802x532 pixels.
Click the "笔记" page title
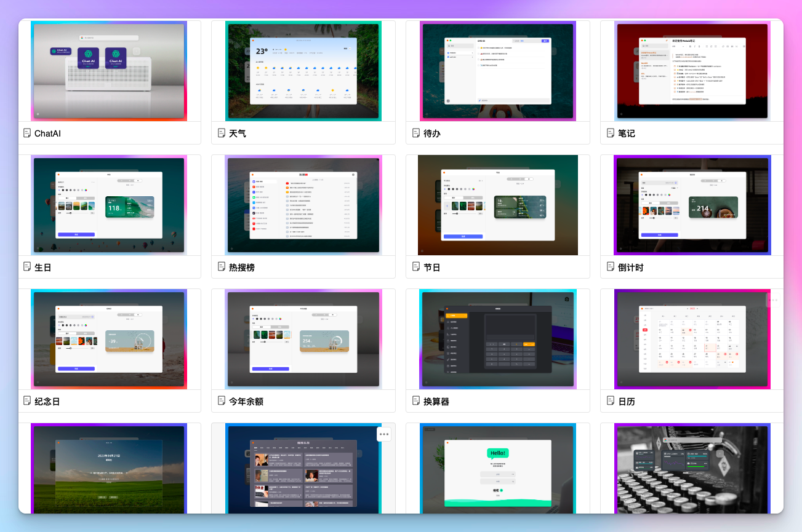pyautogui.click(x=627, y=133)
